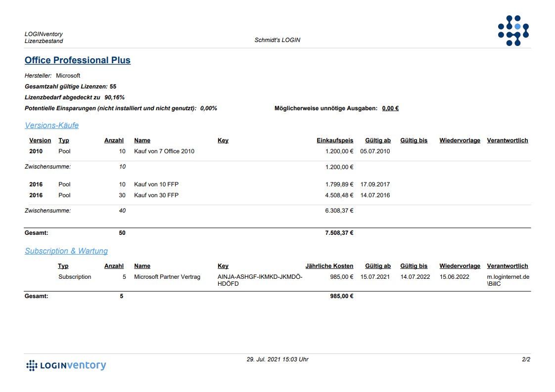Click the 2010 version cell
This screenshot has height=392, width=555.
pos(36,151)
